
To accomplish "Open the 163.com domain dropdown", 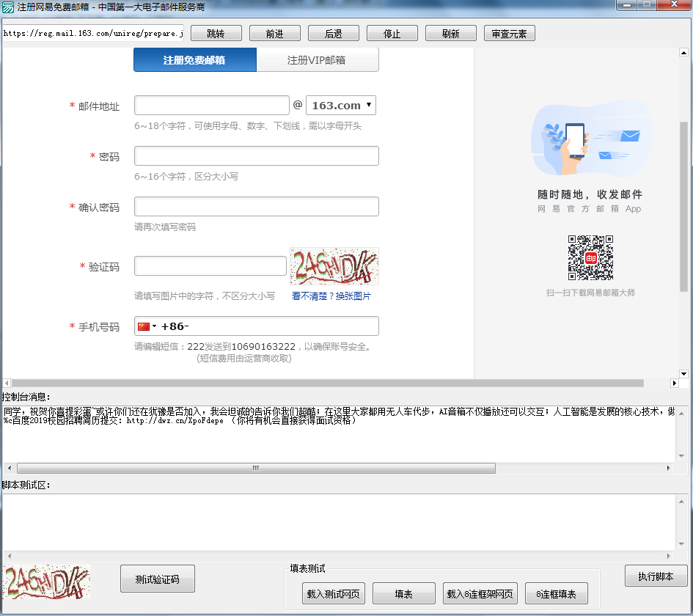I will tap(341, 105).
